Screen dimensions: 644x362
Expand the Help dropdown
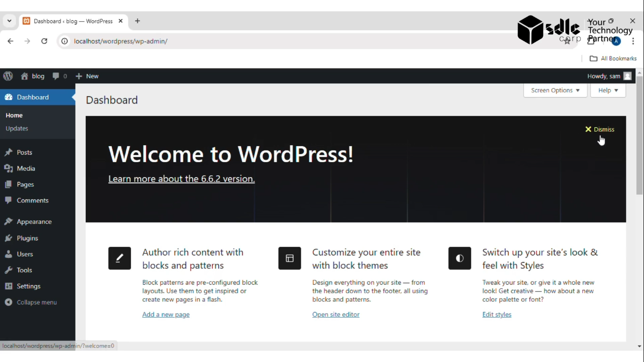[608, 90]
